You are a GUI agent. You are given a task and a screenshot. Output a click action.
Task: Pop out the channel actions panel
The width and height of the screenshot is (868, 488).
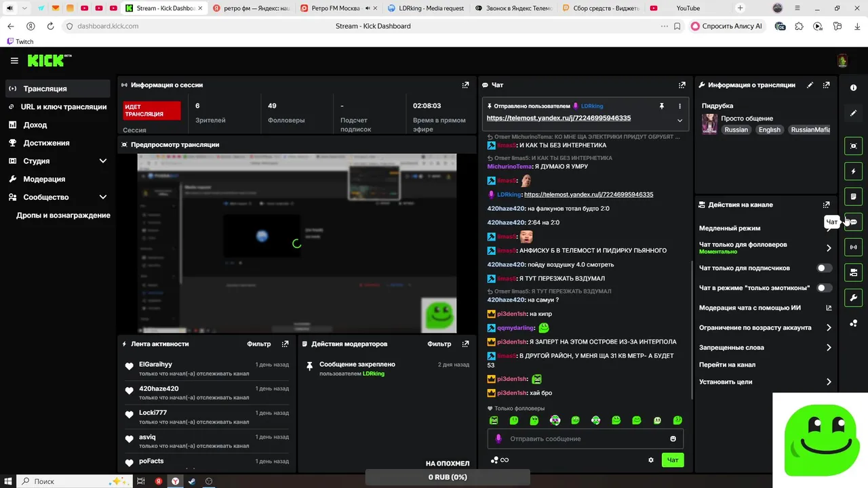pyautogui.click(x=826, y=205)
